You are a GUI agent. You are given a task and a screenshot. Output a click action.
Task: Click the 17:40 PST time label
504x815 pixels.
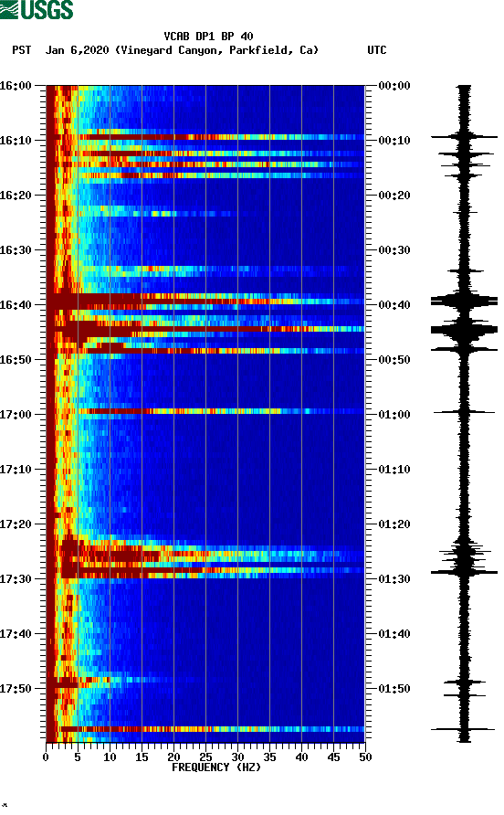[16, 634]
